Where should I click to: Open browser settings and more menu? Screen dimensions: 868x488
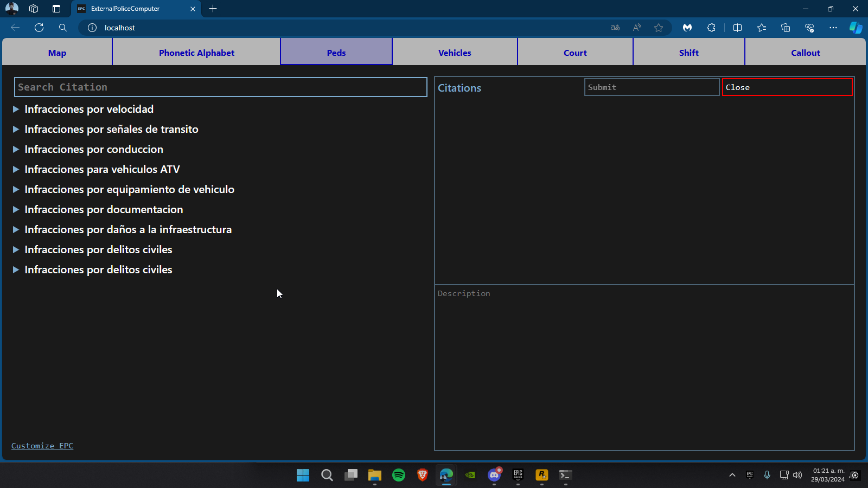pos(833,28)
